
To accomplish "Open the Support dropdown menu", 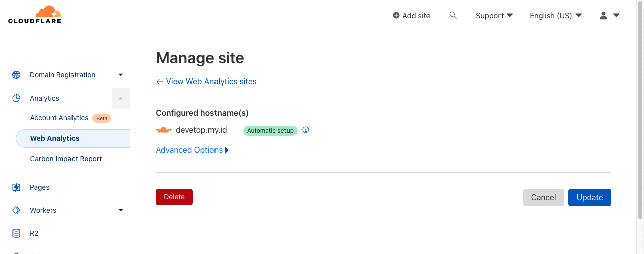I will point(494,15).
